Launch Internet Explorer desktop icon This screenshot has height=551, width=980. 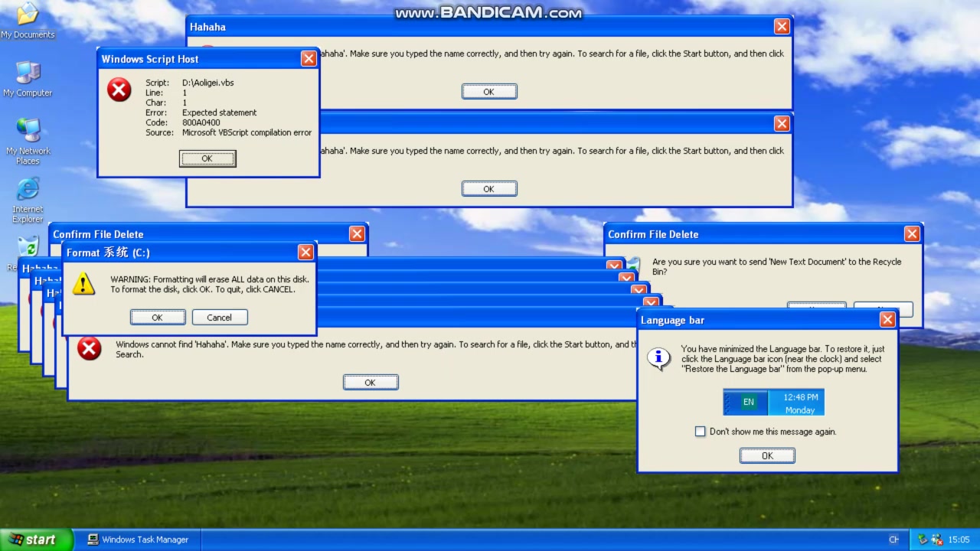[x=28, y=200]
